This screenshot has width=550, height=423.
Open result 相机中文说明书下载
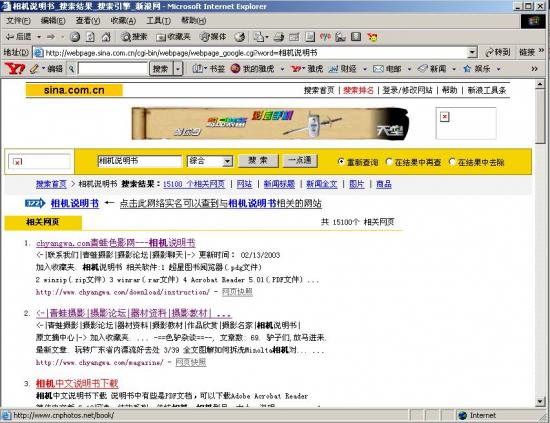coord(77,383)
